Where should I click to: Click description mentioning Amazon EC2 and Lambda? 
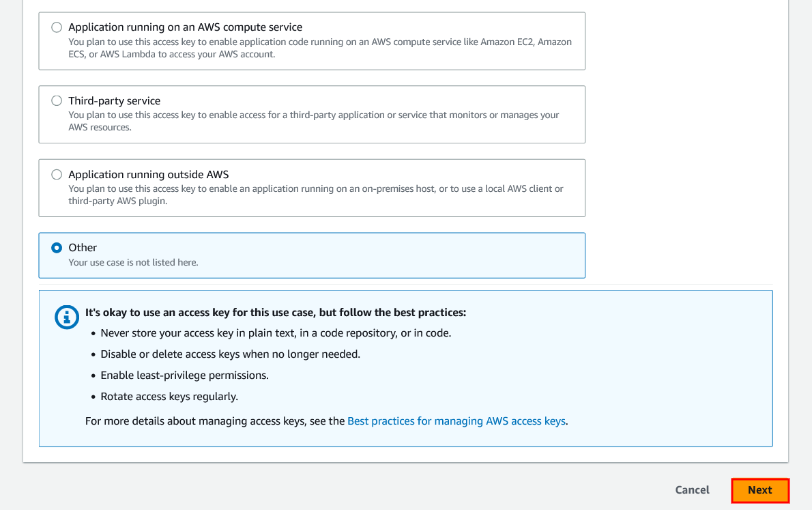click(320, 48)
